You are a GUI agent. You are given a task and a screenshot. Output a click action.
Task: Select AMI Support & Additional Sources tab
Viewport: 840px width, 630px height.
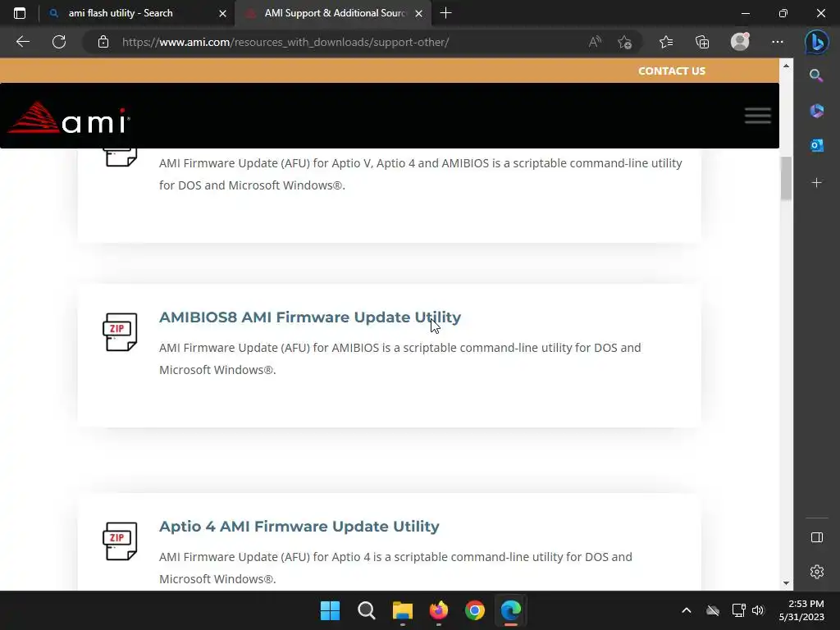pos(333,13)
